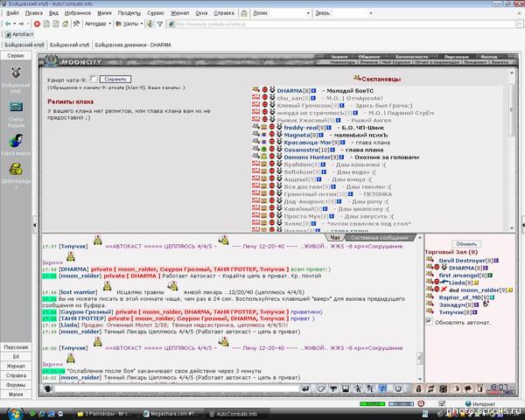Click the chat filter funnel icon
Screen dimensions: 525x420
coord(333,388)
